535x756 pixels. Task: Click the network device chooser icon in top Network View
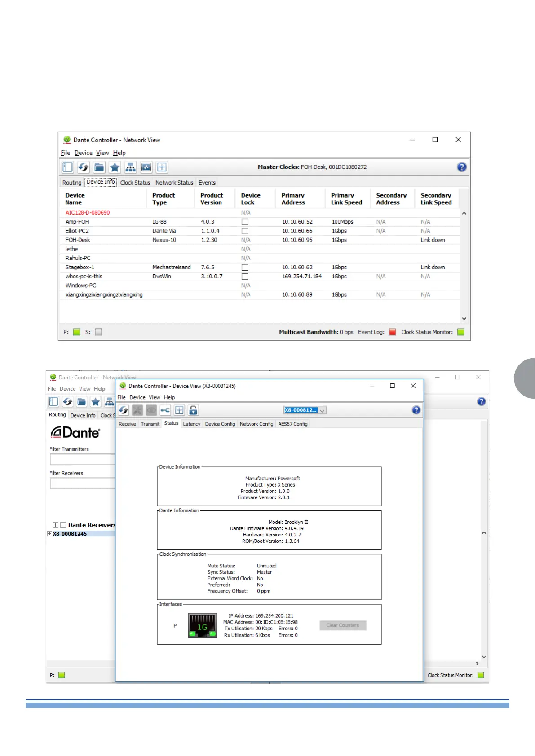coord(131,167)
